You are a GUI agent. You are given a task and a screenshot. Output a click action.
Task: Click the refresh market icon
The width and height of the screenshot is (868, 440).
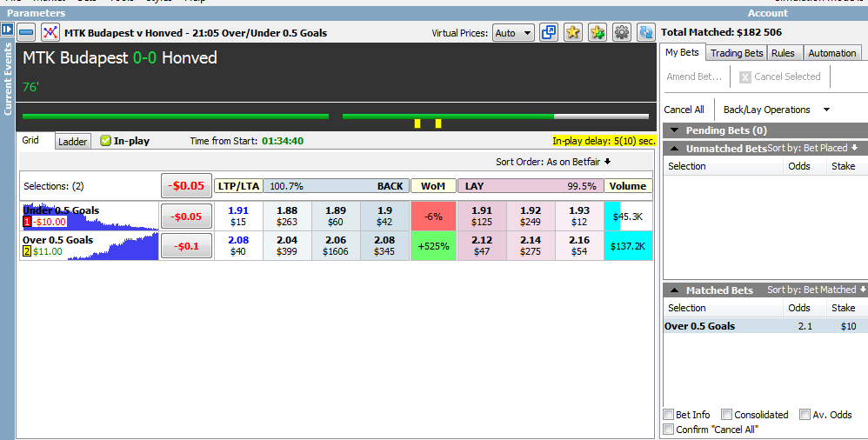pyautogui.click(x=646, y=33)
